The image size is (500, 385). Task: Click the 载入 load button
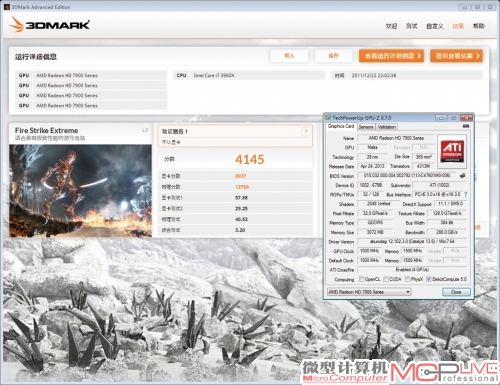289,56
